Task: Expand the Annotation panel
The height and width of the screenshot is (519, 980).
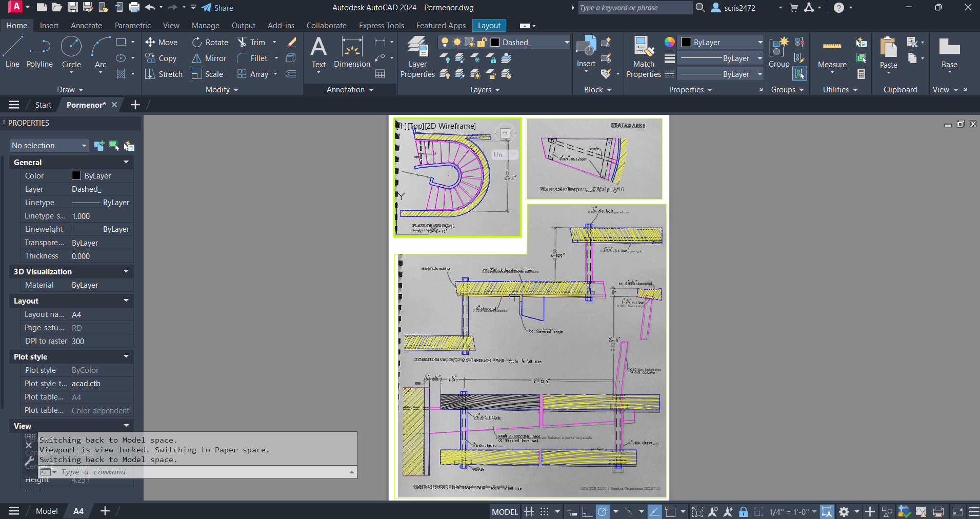Action: click(x=350, y=90)
